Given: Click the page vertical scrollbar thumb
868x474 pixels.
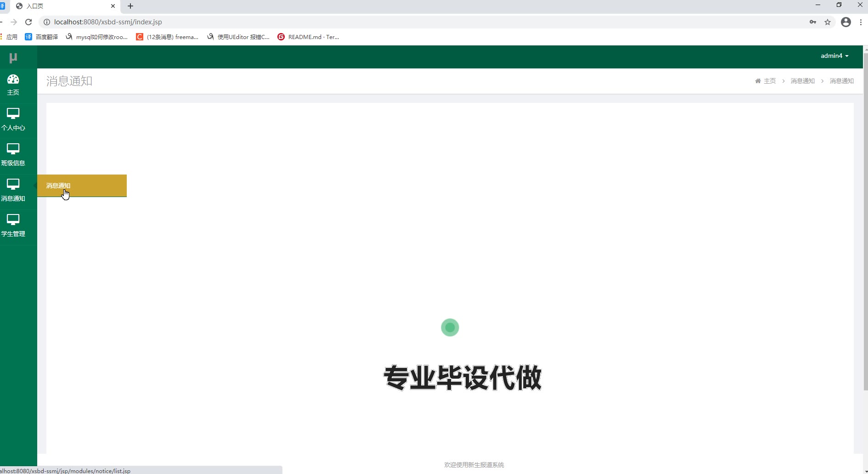Looking at the screenshot, I should coord(866,221).
